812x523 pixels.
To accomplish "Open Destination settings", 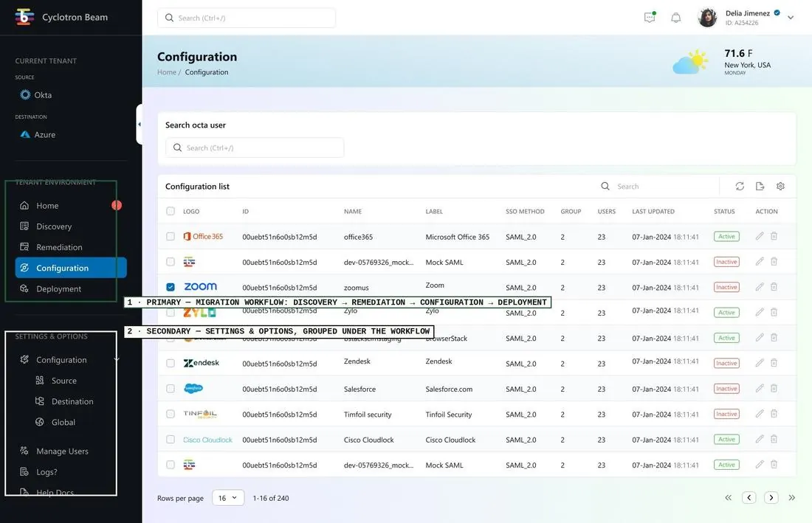I will coord(72,401).
